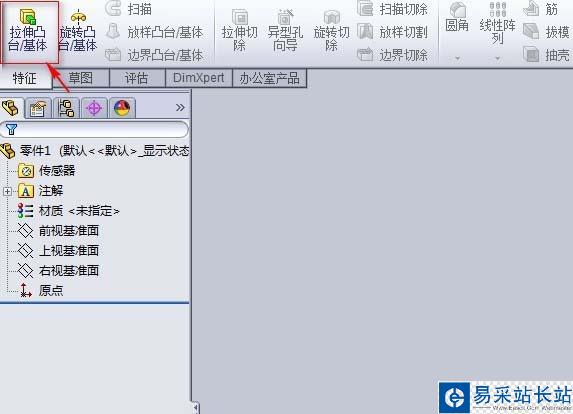Screen dimensions: 573x414
Task: Select the Revolved Boss/Base (旋转凸台/基体) tool
Action: [78, 31]
